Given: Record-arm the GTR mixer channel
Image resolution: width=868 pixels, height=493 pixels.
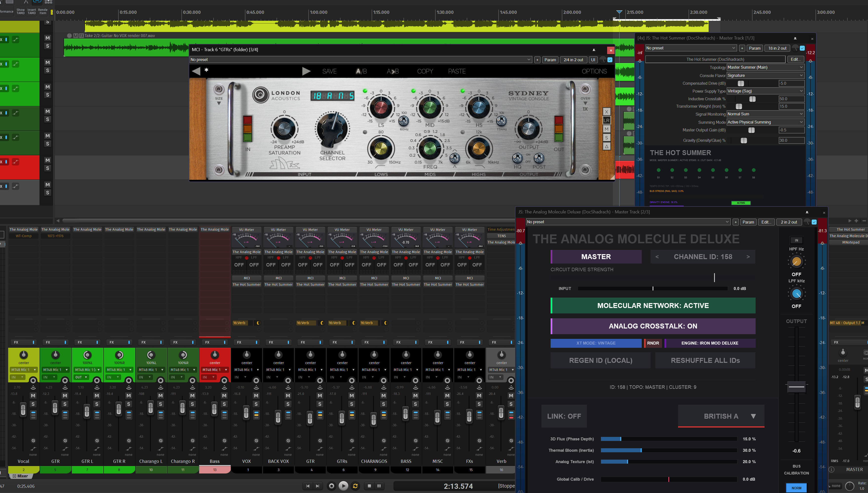Looking at the screenshot, I should pos(65,381).
